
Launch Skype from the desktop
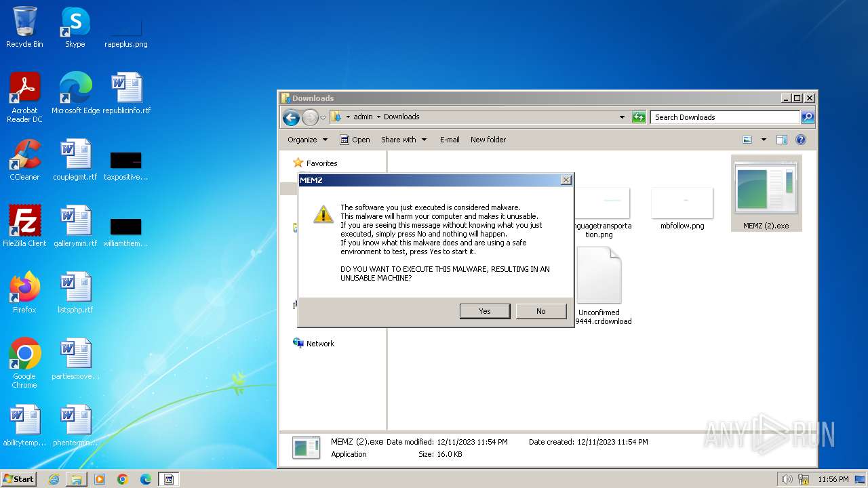[75, 27]
